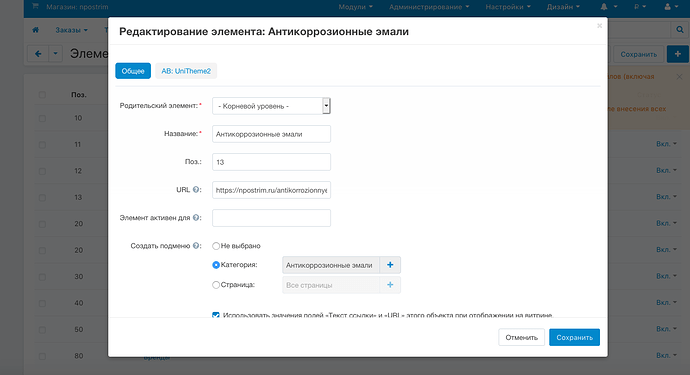This screenshot has width=690, height=375.
Task: Click the shopping cart icon in top bar
Action: click(35, 7)
